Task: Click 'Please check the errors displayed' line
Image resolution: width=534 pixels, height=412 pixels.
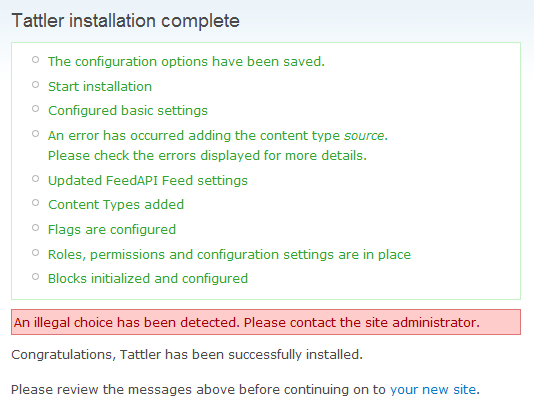Action: pos(207,156)
